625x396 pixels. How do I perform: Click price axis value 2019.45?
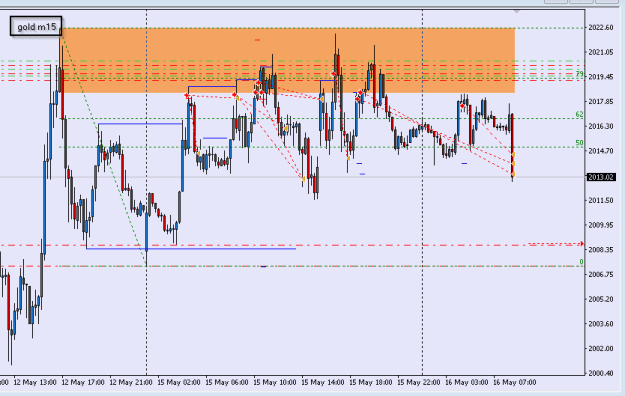(x=601, y=77)
